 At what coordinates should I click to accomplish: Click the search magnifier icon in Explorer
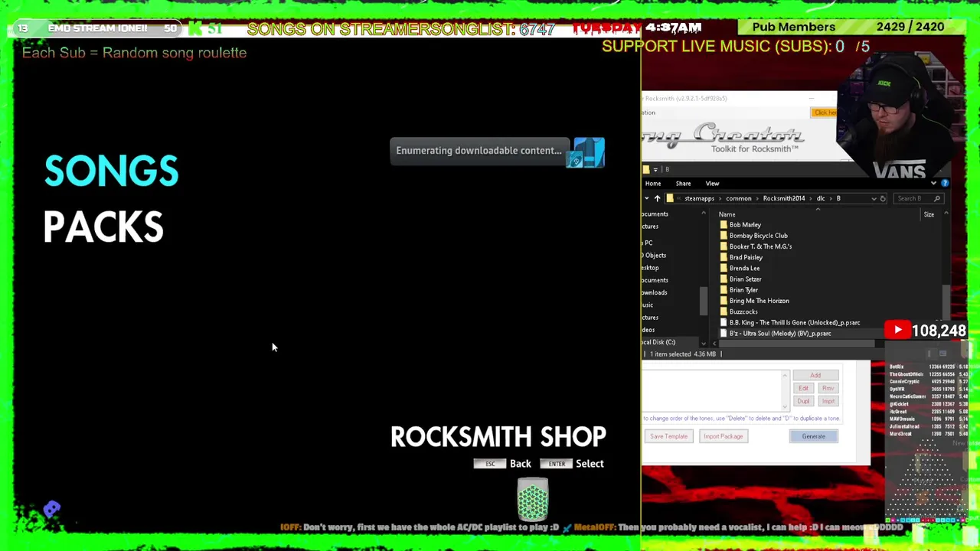click(936, 199)
